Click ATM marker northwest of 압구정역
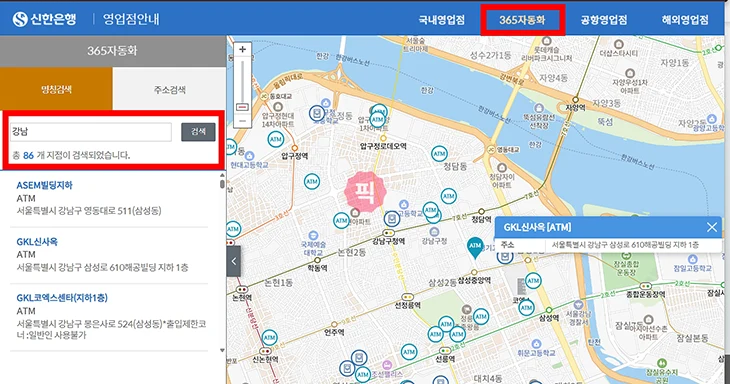This screenshot has height=384, width=730. coord(276,139)
